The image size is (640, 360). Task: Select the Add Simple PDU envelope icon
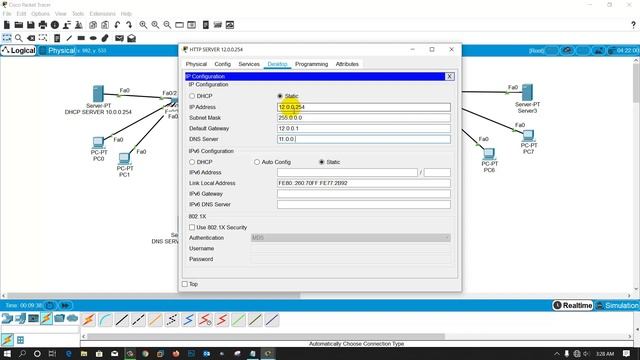[x=119, y=38]
